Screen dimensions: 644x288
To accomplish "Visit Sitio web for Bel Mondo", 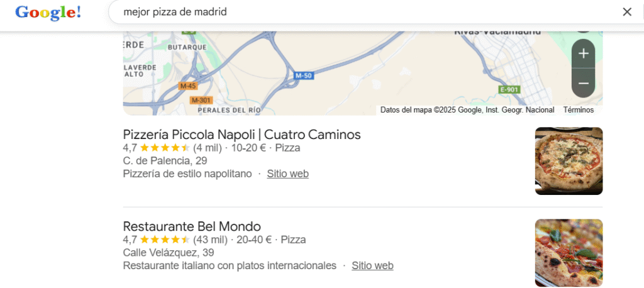I will tap(372, 265).
